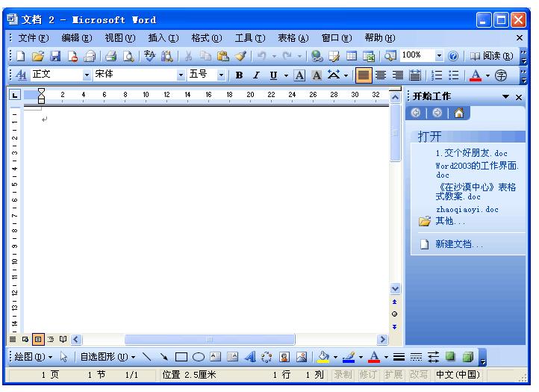Click the line color brush swatch
The height and width of the screenshot is (392, 539).
[349, 357]
